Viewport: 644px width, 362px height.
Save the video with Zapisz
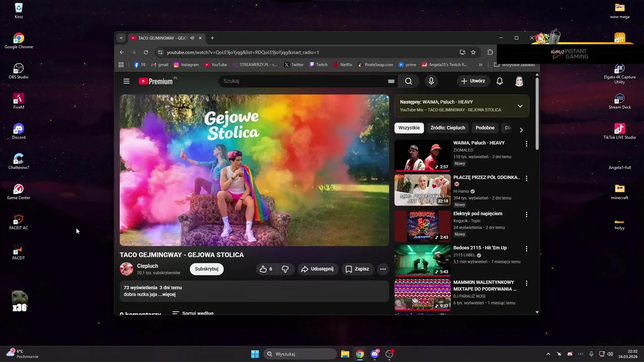(x=357, y=269)
